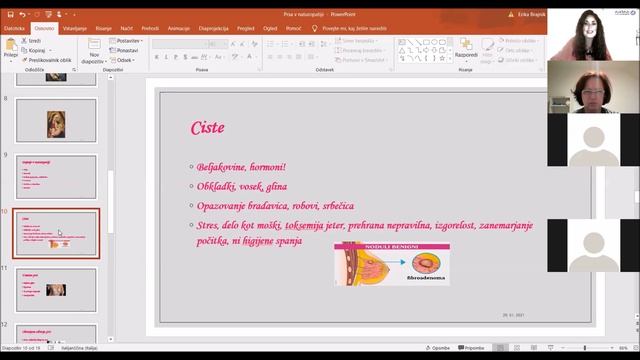
Task: Open Datoteka file tab
Action: (x=15, y=29)
